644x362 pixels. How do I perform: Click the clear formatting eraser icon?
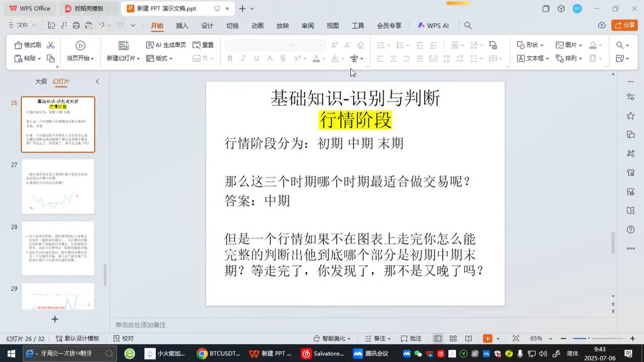click(x=360, y=45)
